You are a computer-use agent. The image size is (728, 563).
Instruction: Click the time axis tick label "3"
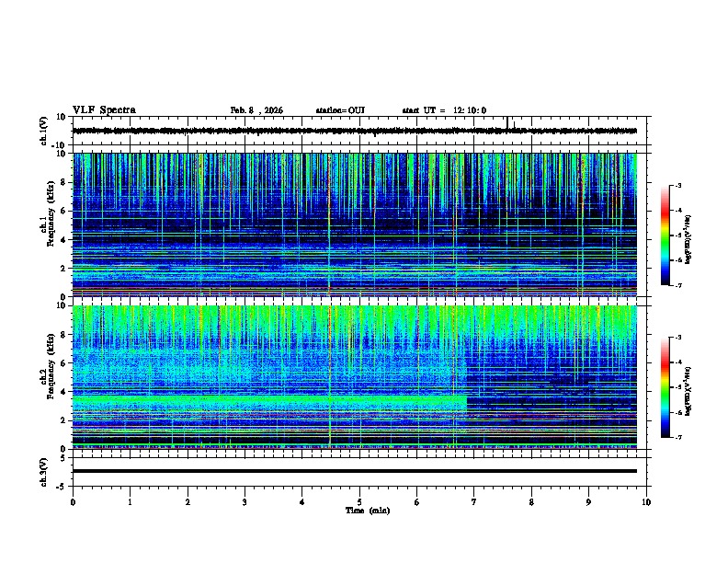pyautogui.click(x=245, y=502)
